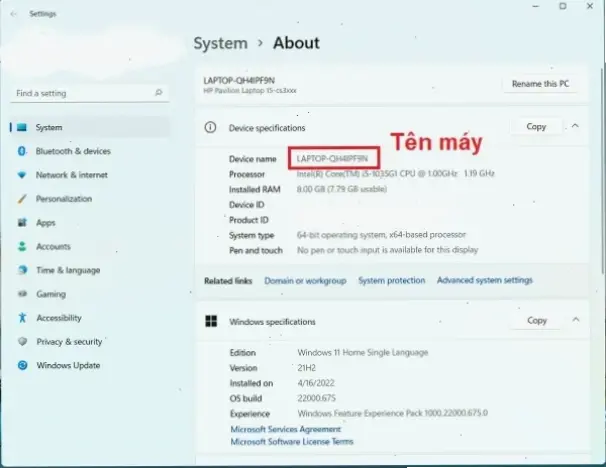Select Gaming in the sidebar

point(89,294)
